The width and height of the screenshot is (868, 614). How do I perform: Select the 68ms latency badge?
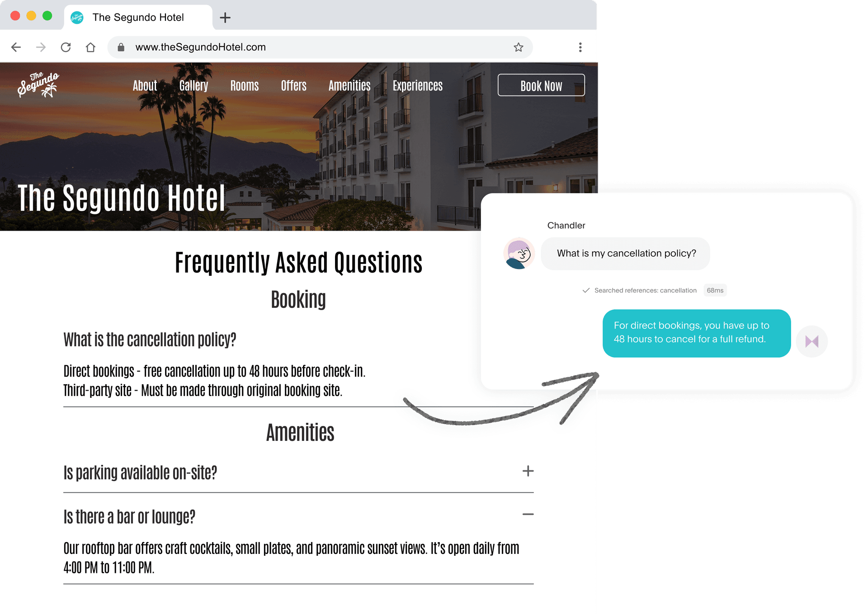tap(715, 290)
